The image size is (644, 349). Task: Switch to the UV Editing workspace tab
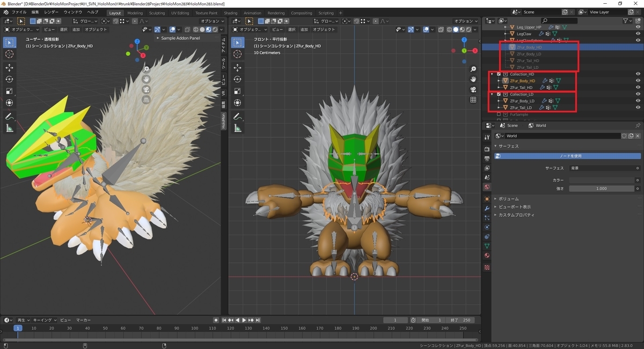180,13
